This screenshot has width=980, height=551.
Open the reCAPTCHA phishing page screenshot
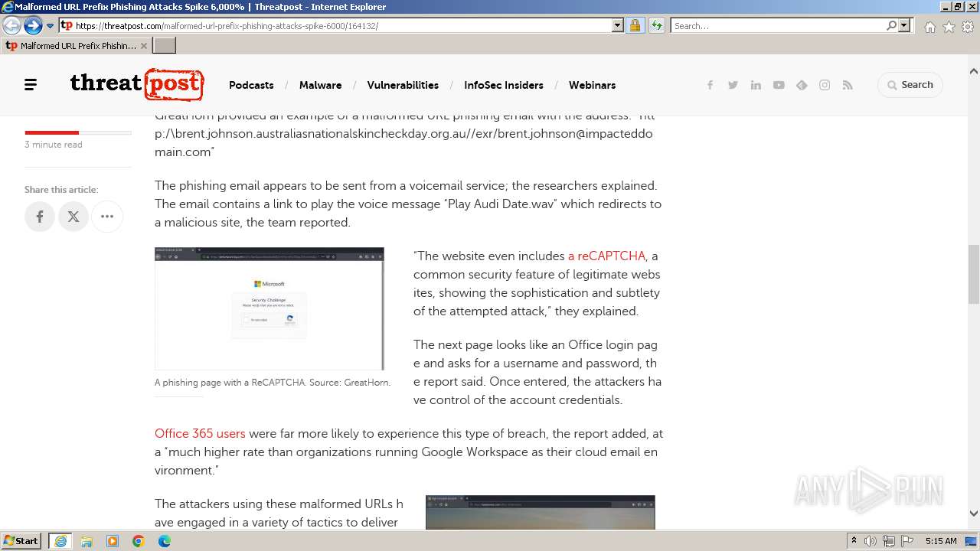coord(269,308)
